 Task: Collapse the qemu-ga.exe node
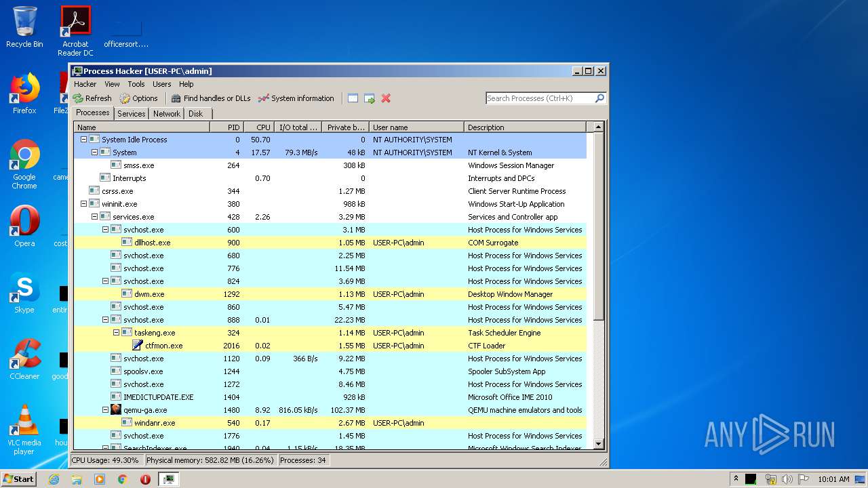[105, 410]
